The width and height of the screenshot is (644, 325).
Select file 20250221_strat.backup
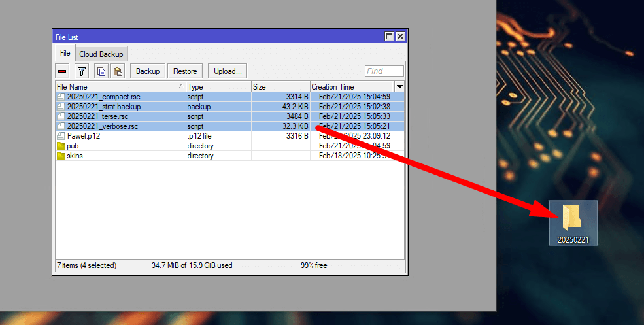click(x=104, y=107)
